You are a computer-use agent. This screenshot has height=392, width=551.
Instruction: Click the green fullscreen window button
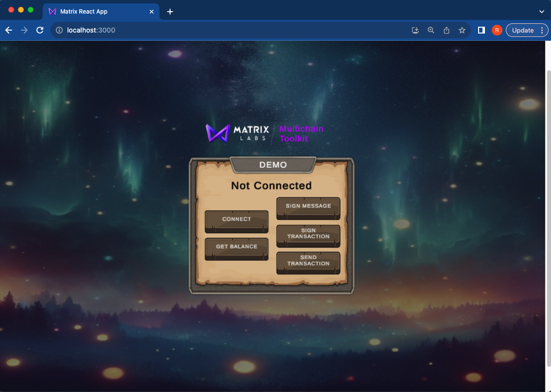click(31, 10)
